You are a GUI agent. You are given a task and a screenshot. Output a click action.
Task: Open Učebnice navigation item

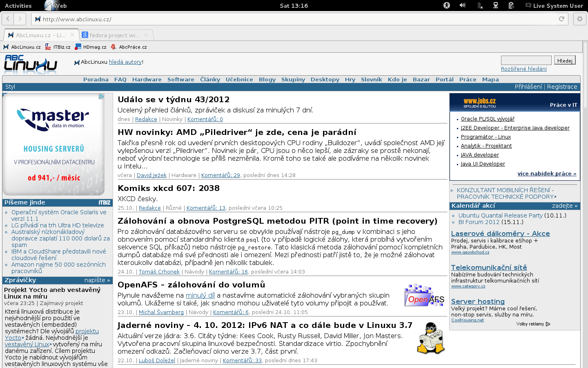click(239, 79)
